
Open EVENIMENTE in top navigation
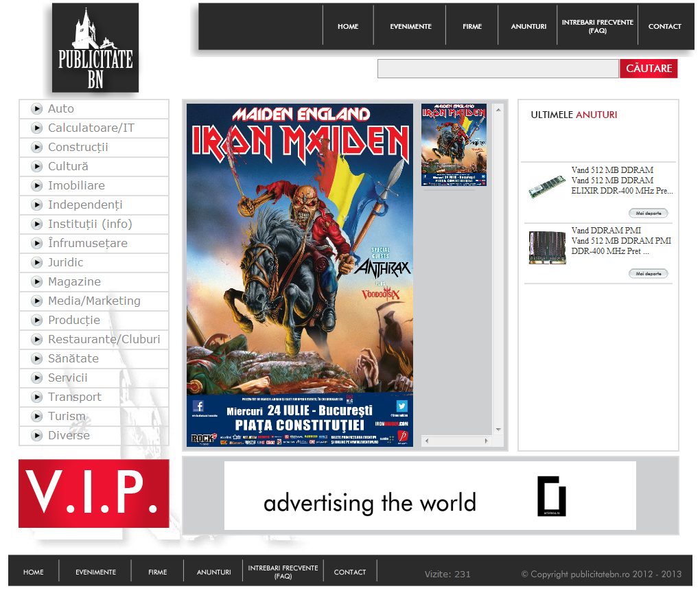(x=410, y=26)
